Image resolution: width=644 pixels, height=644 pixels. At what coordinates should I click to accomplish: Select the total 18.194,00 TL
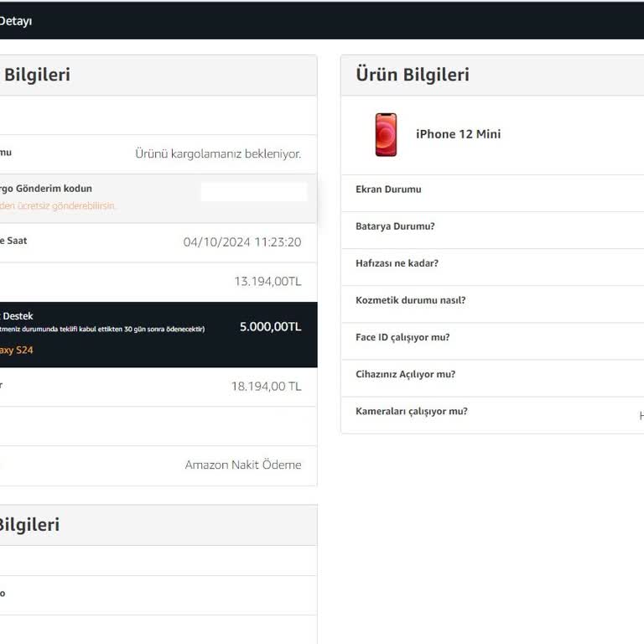pyautogui.click(x=266, y=386)
